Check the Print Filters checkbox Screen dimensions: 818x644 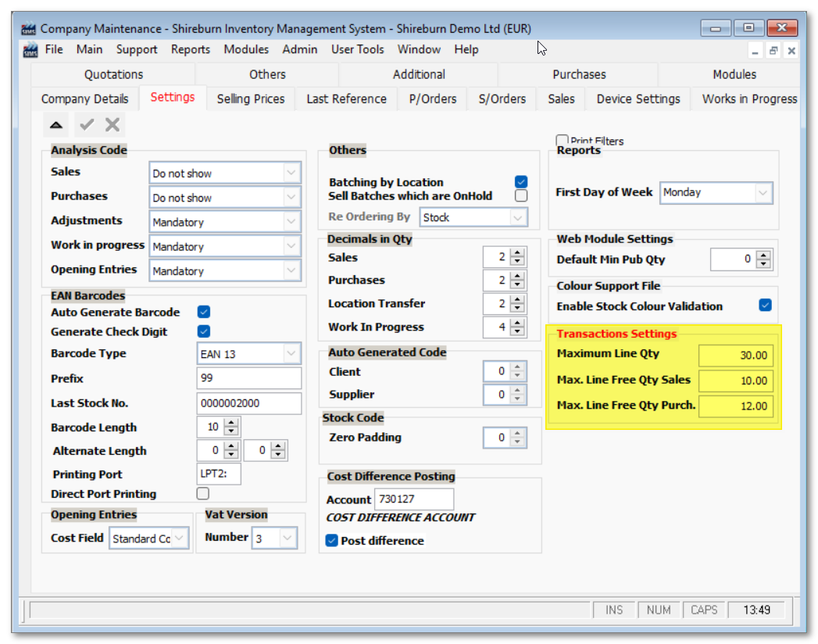click(562, 140)
